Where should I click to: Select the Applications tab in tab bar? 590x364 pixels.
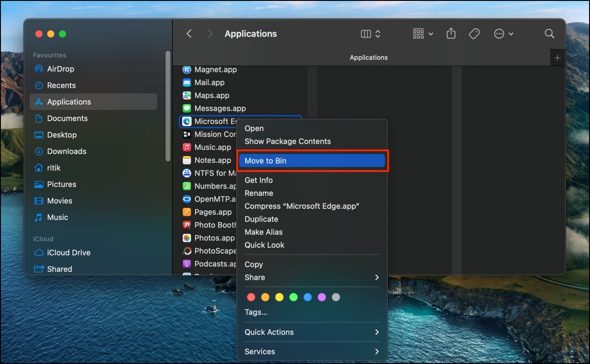click(369, 58)
